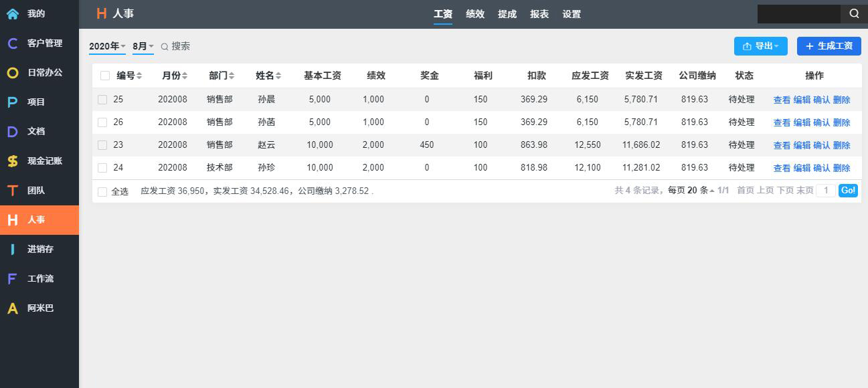The height and width of the screenshot is (388, 868).
Task: Sort table by 月份 column arrows
Action: pos(185,76)
